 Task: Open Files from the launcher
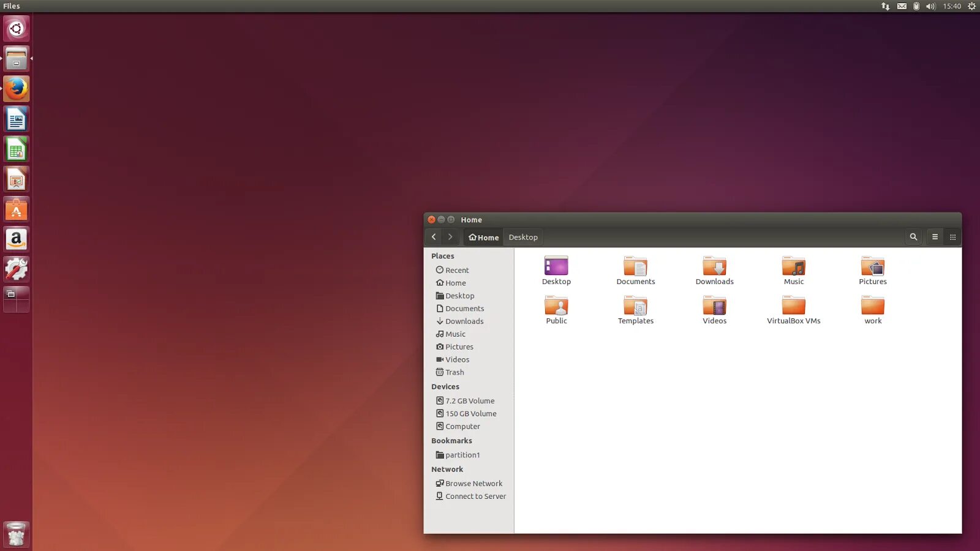[17, 59]
